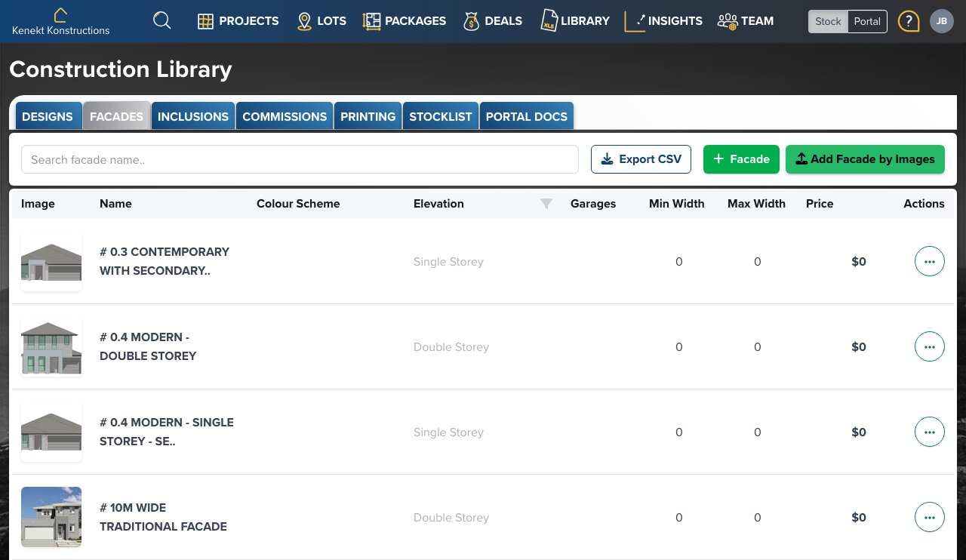The image size is (966, 560).
Task: Open the help question mark icon
Action: point(909,21)
